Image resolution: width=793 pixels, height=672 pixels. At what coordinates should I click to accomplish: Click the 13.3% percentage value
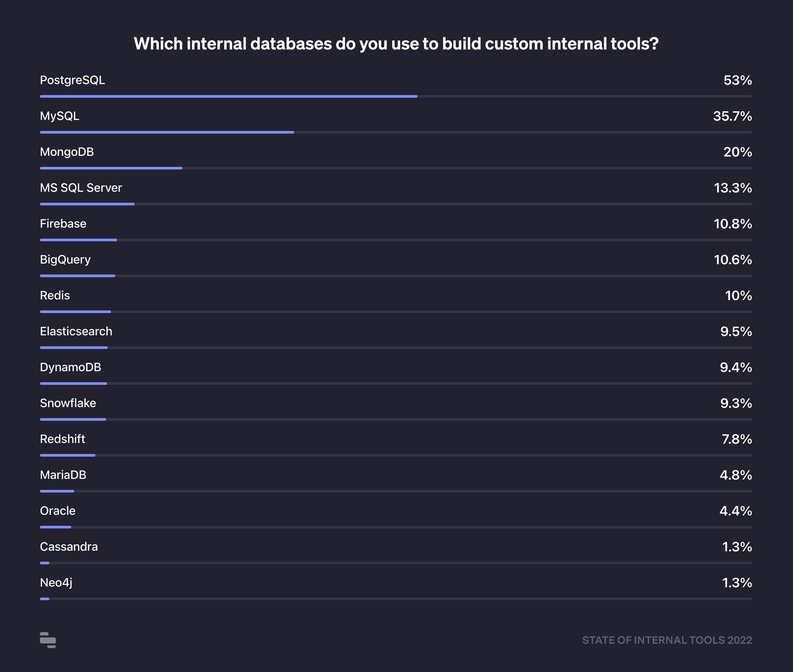pos(733,188)
